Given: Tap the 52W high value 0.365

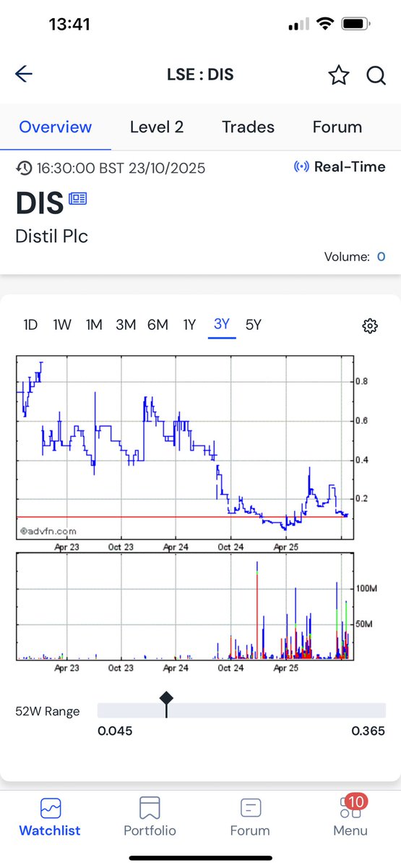Looking at the screenshot, I should [368, 731].
